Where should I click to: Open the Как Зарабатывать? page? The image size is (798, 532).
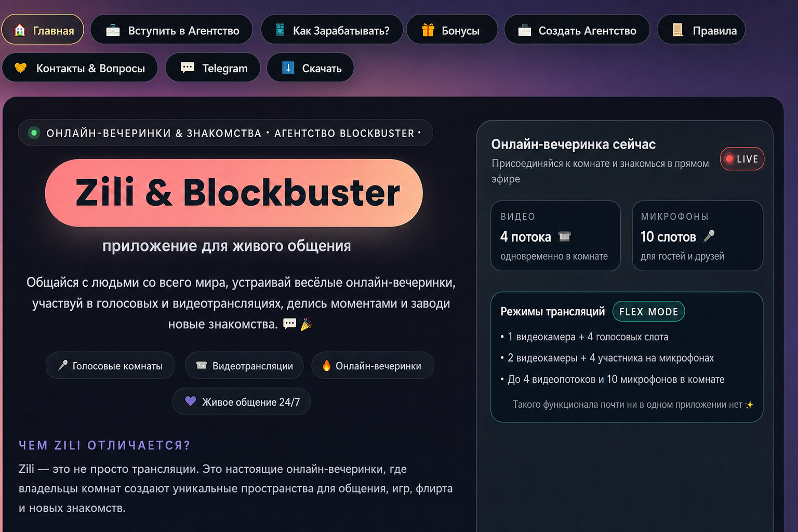tap(332, 30)
